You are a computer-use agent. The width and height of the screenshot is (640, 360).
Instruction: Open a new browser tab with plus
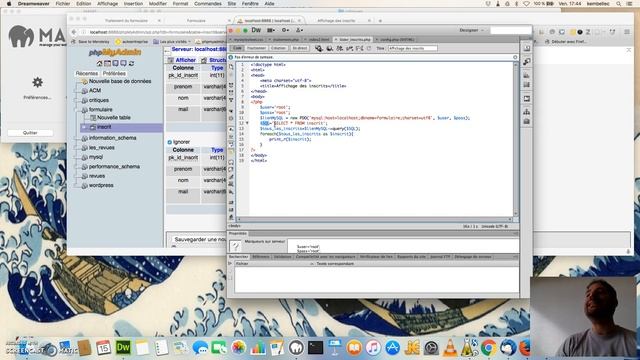coord(380,20)
